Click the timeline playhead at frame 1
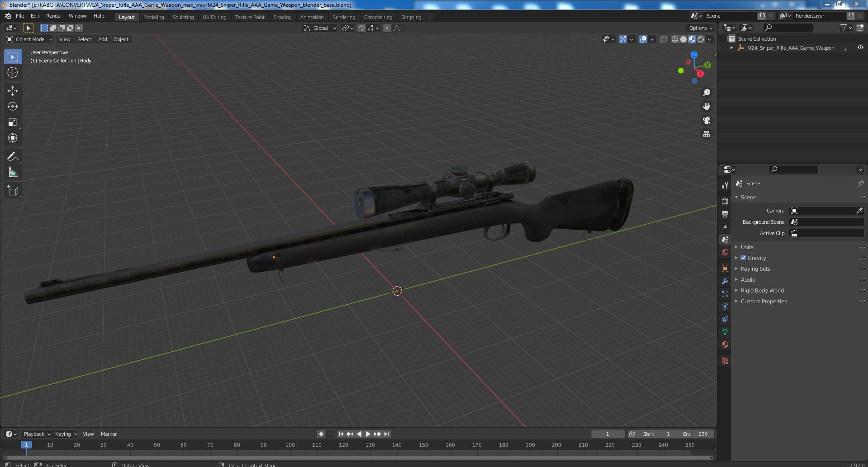Screen dimensions: 868x467 tap(26, 445)
